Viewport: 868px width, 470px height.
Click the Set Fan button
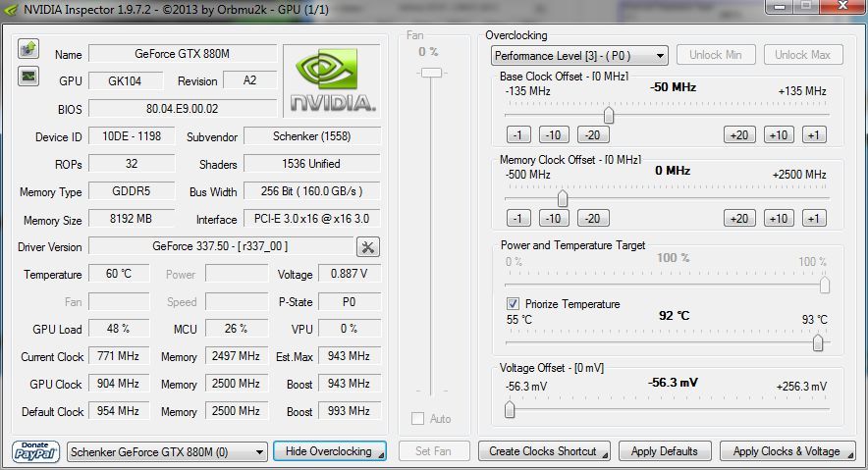point(434,451)
